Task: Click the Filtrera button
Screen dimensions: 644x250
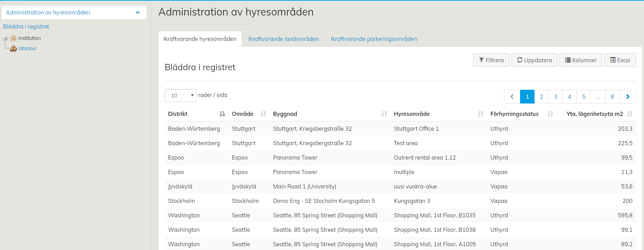Action: click(x=491, y=60)
